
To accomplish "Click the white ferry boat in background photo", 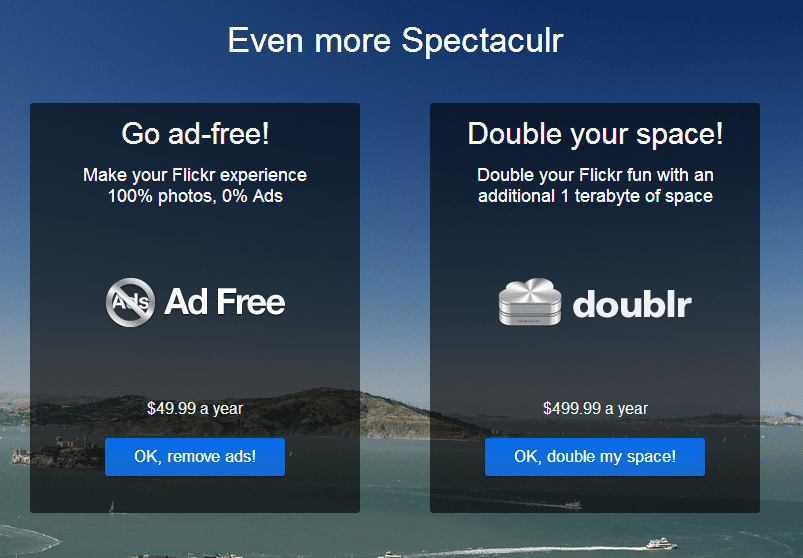I will [661, 543].
